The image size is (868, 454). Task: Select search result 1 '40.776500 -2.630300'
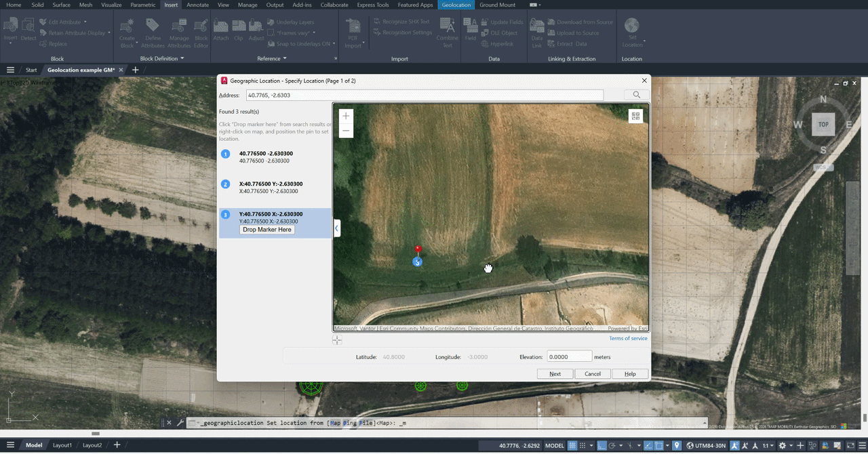point(275,157)
